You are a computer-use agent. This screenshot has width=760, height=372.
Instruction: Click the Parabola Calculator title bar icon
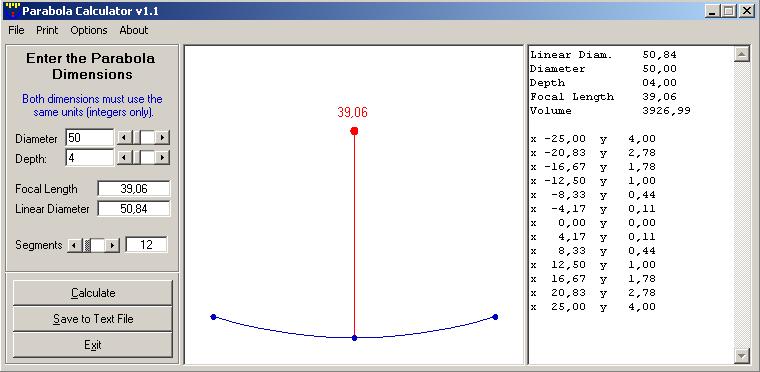pyautogui.click(x=14, y=10)
